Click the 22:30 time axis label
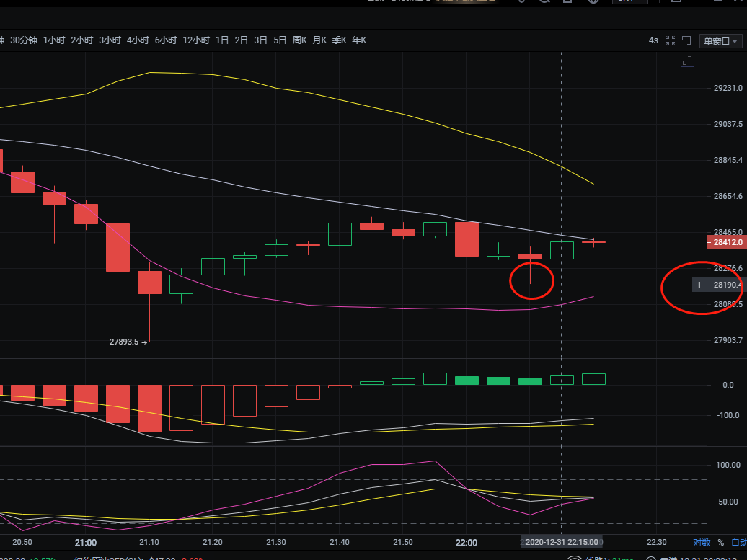 (x=656, y=543)
